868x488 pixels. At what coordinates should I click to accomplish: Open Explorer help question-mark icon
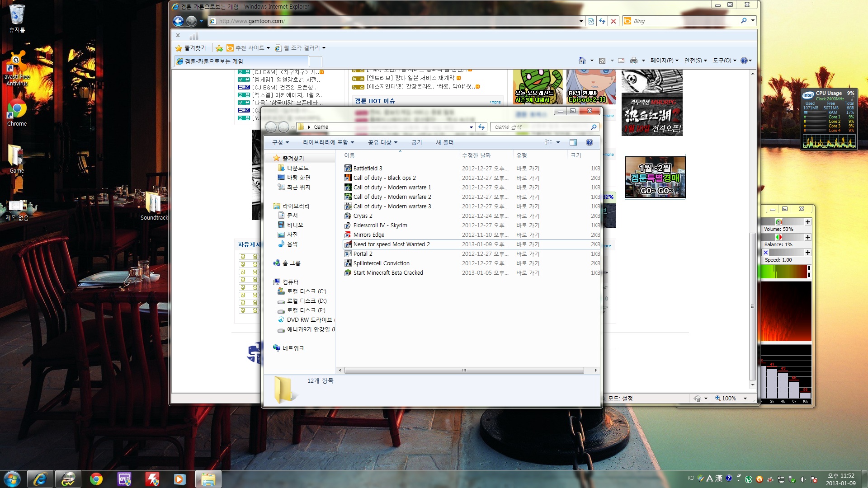pos(589,142)
